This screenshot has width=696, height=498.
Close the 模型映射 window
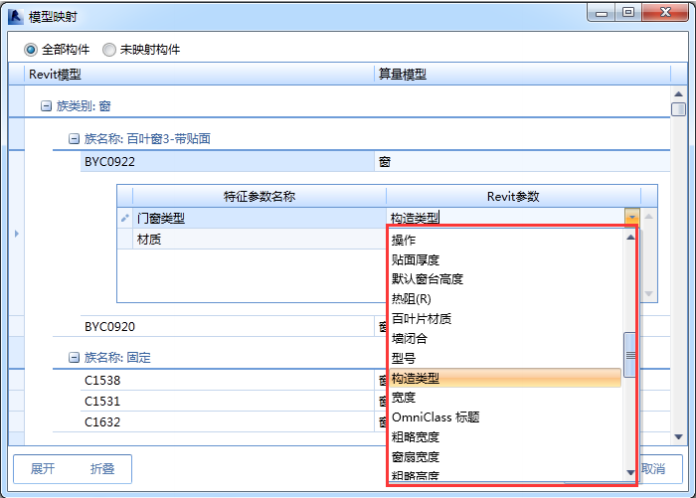click(x=665, y=12)
